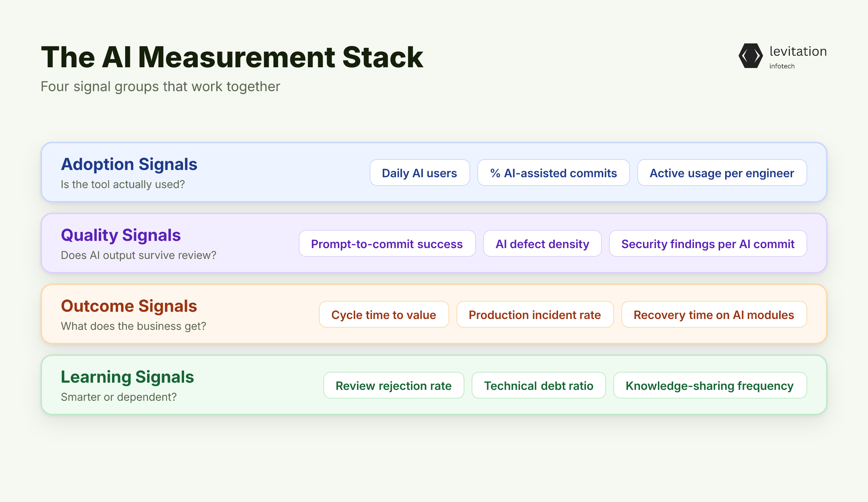Select the 'Learning Signals' heading
868x502 pixels.
tap(127, 377)
